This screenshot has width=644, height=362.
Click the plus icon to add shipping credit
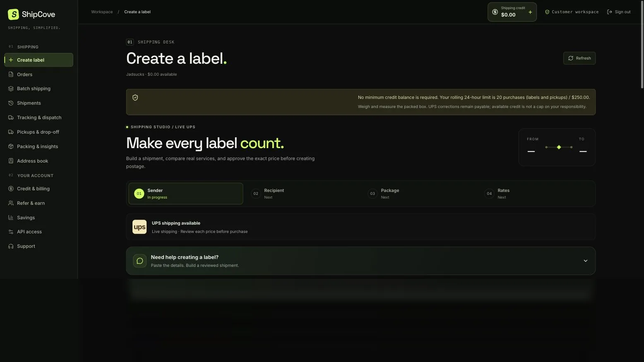click(x=530, y=12)
